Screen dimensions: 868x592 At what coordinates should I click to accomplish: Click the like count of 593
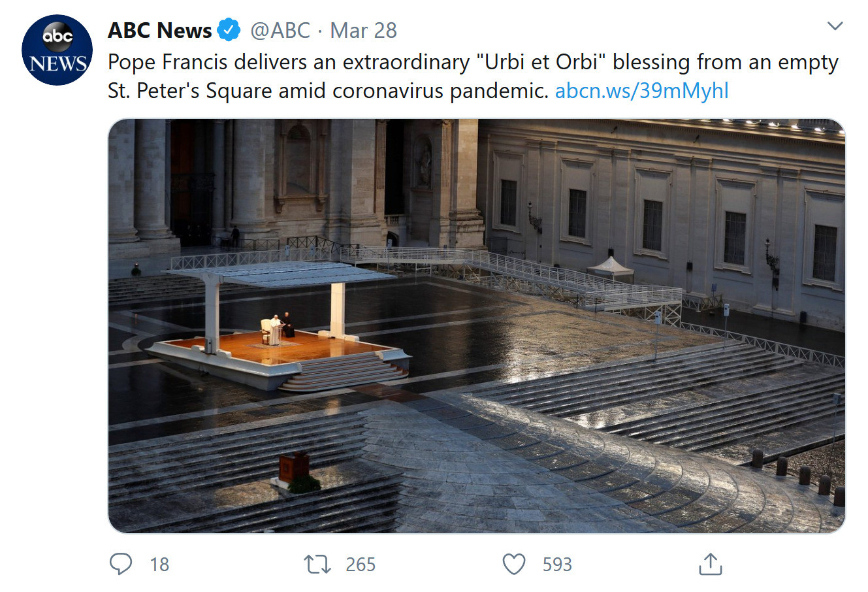click(557, 565)
